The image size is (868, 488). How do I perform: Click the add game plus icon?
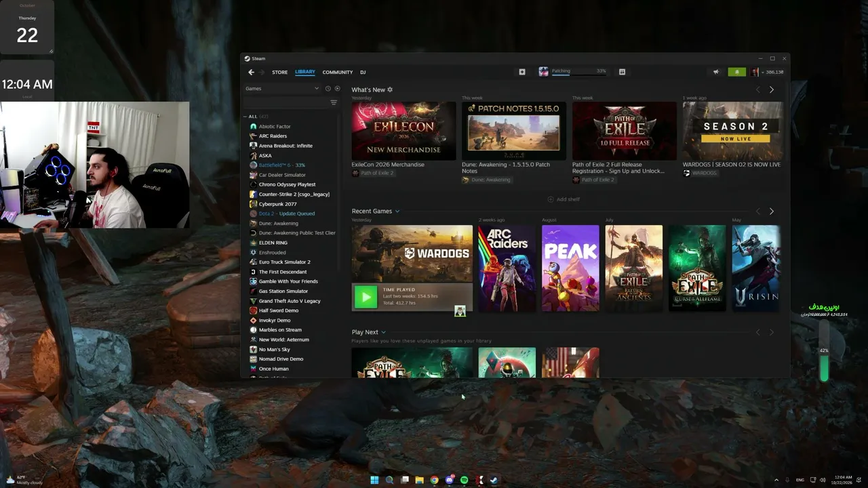tap(522, 72)
